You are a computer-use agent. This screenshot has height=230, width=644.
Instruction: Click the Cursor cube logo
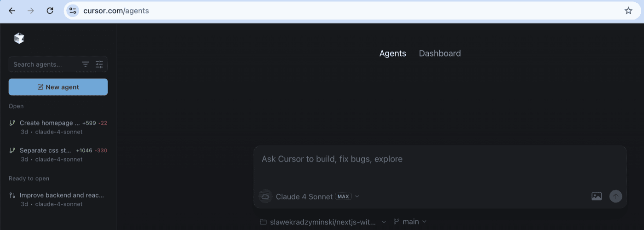[x=19, y=39]
